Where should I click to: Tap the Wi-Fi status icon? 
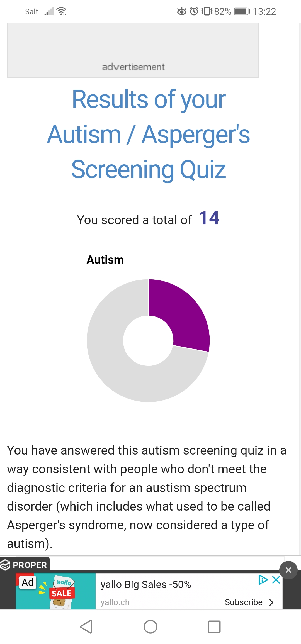pos(61,11)
